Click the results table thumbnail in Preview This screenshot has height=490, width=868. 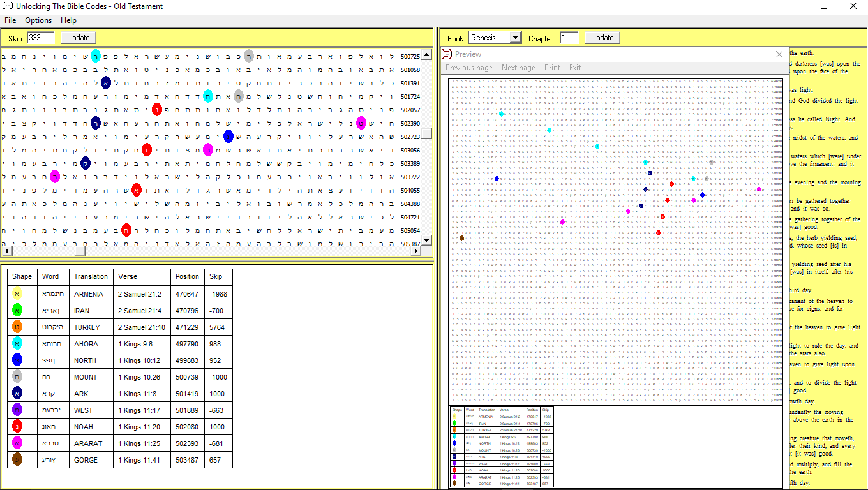pyautogui.click(x=502, y=447)
